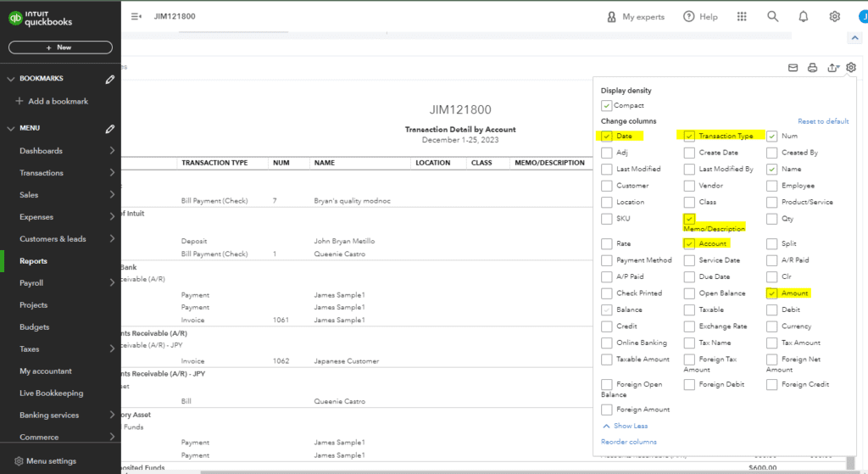Collapse the BOOKMARKS section chevron

(x=10, y=79)
